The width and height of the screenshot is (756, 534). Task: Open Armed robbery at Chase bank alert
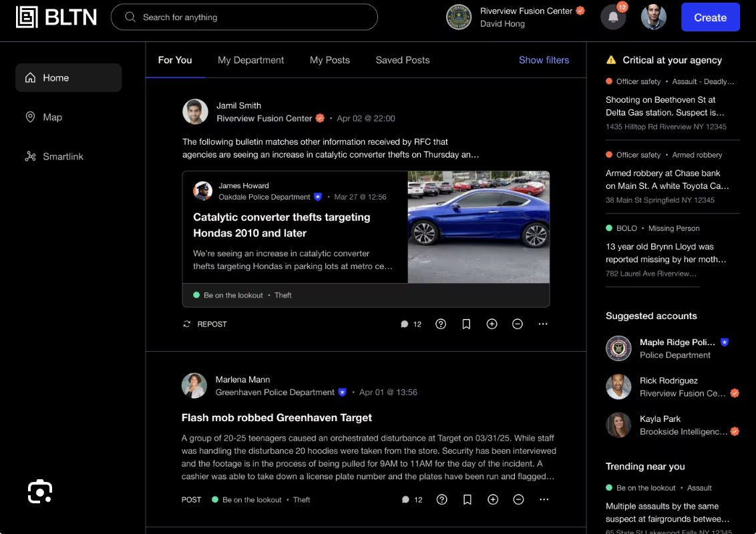tap(667, 180)
